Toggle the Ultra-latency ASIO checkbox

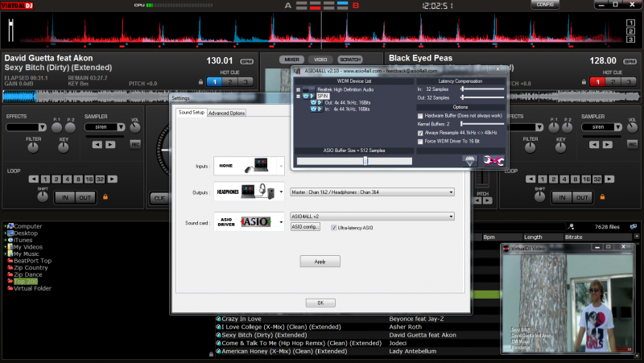[334, 228]
